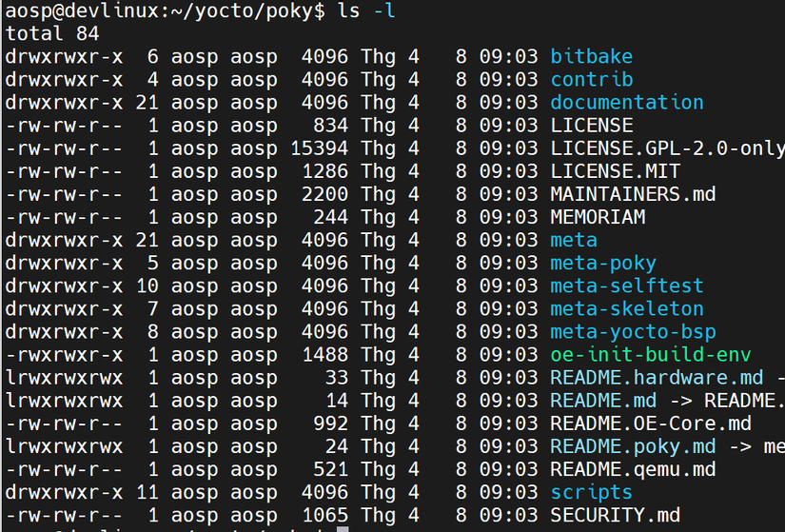Screen dimensions: 785x532
Task: Click the README.OE-Core.md file name
Action: [x=650, y=424]
